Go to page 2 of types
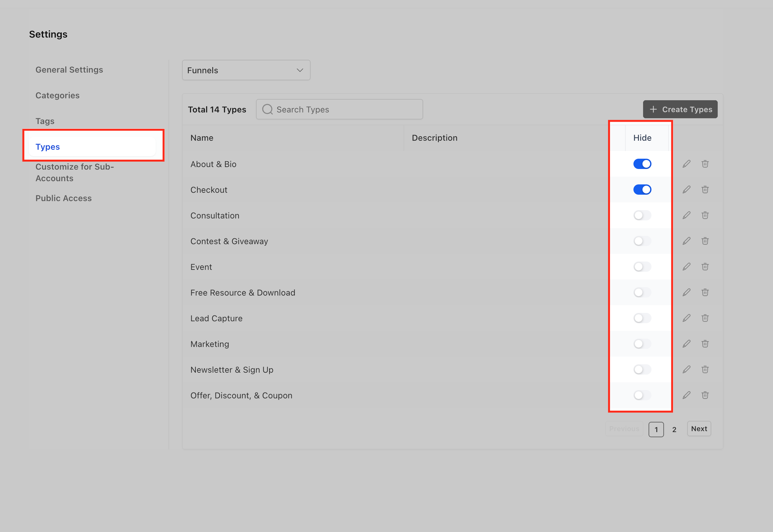The image size is (773, 532). [x=674, y=429]
